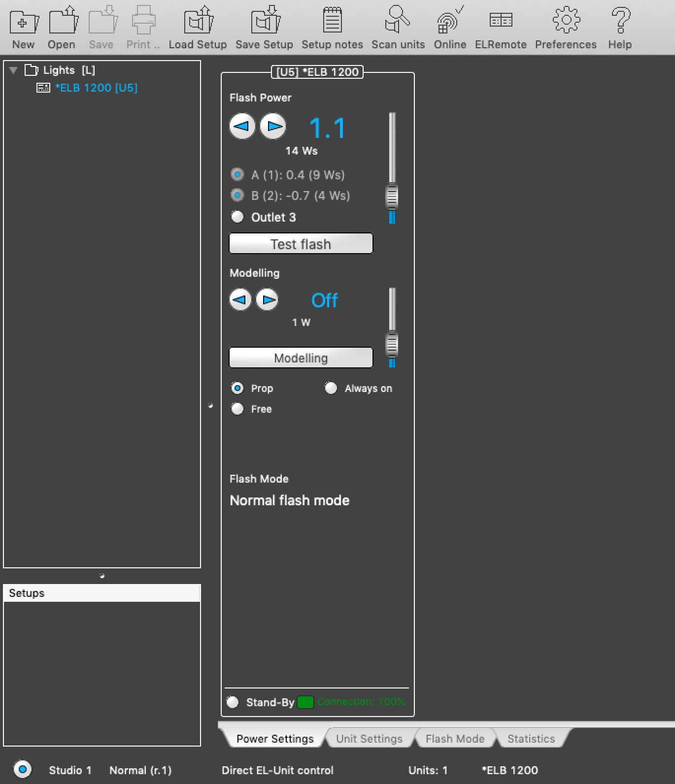
Task: Open Setup notes from the toolbar
Action: coord(332,20)
